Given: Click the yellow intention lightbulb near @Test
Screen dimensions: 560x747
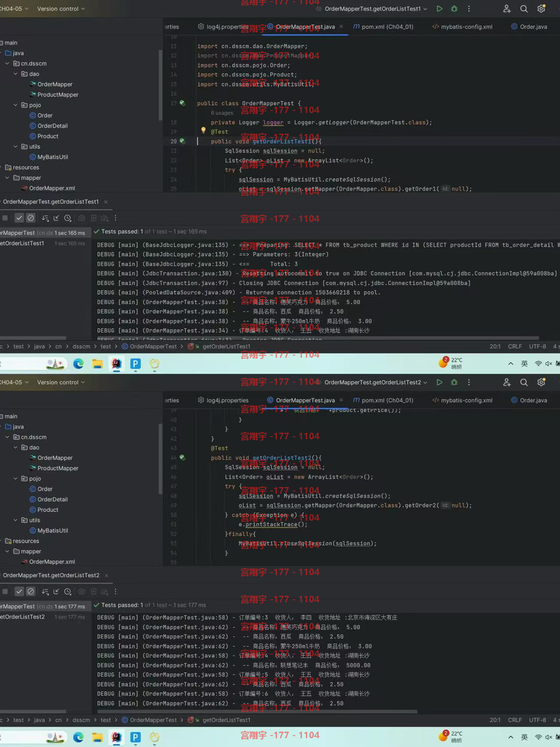Looking at the screenshot, I should pyautogui.click(x=203, y=130).
